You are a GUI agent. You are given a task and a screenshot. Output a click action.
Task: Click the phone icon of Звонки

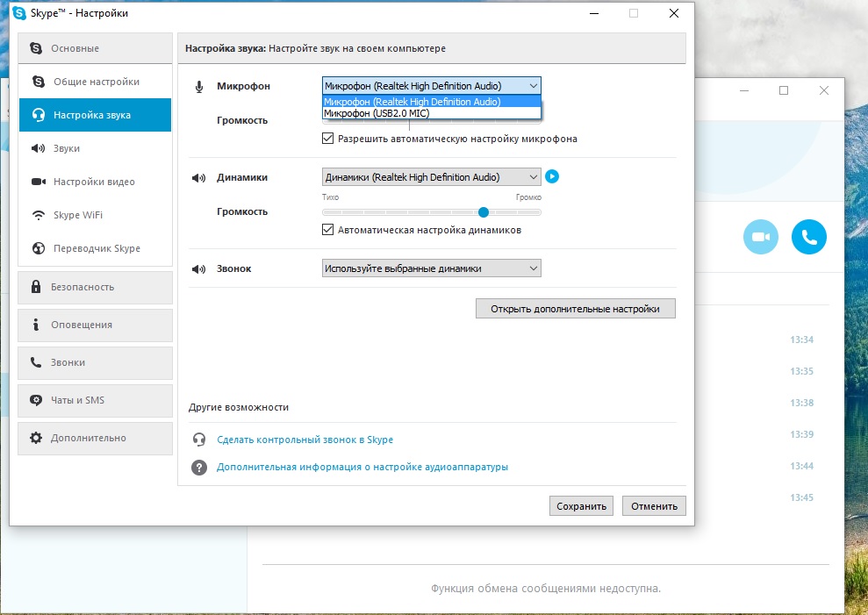pos(36,362)
